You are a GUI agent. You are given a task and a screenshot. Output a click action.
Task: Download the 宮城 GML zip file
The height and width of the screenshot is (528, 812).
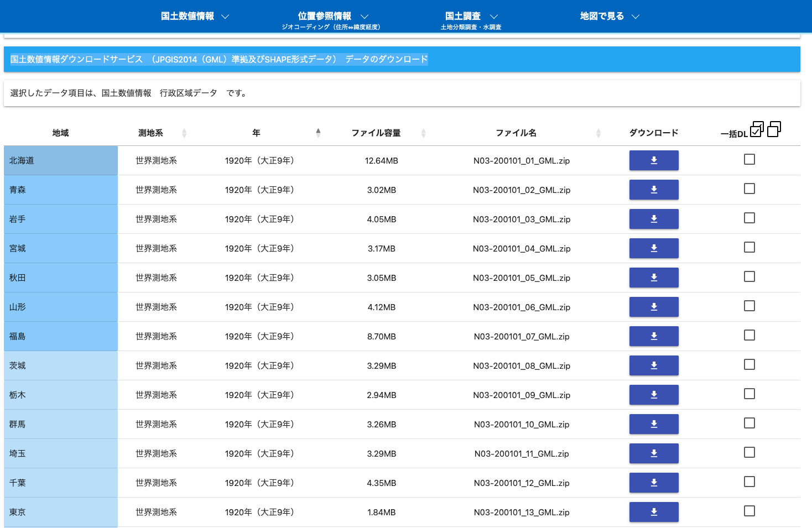coord(653,248)
